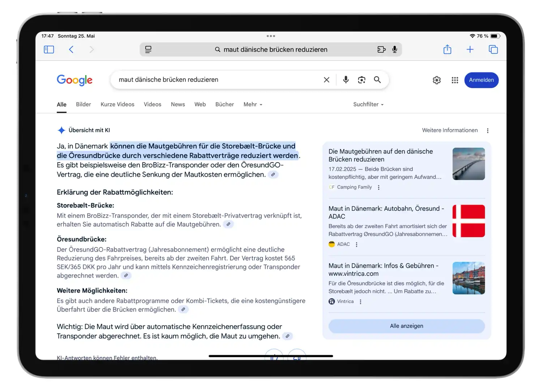Open Google quick settings gear
This screenshot has width=542, height=392.
coord(436,80)
